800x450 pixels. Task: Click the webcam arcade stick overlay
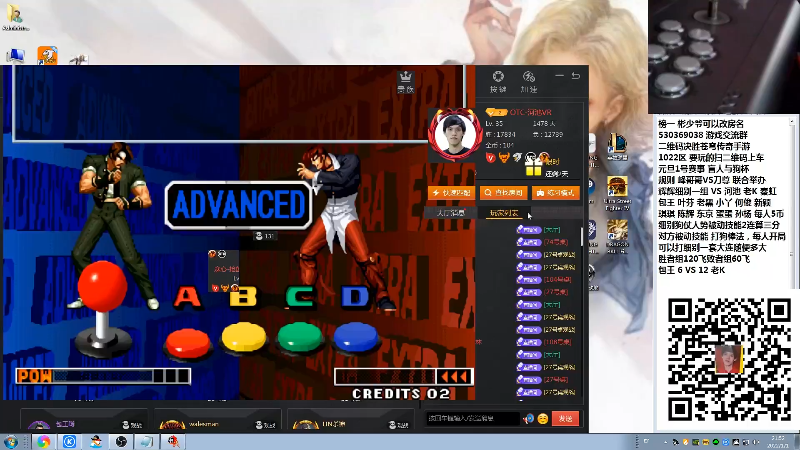point(724,57)
